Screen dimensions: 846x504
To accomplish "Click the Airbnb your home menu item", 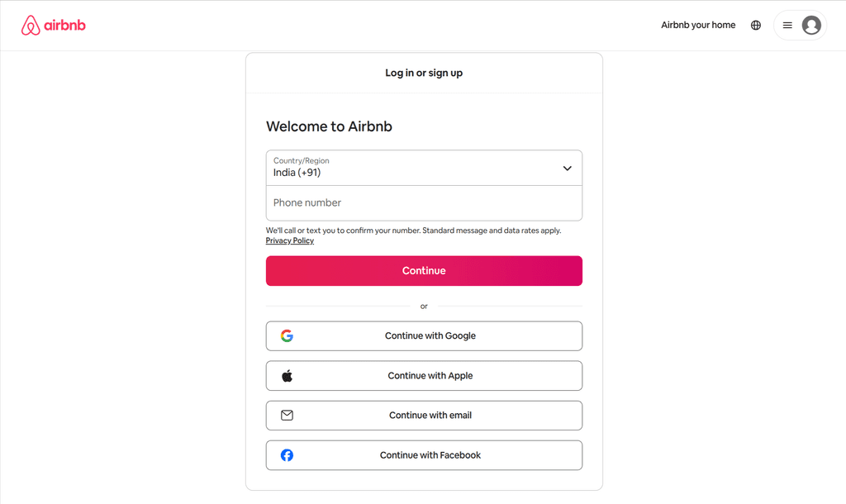I will (698, 25).
